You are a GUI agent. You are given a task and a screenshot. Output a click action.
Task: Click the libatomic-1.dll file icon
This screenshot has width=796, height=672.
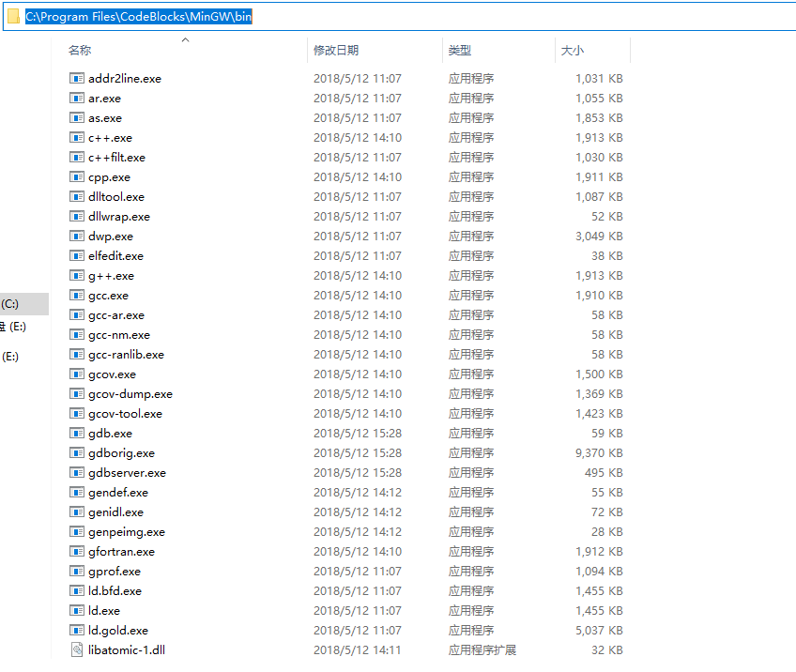77,649
